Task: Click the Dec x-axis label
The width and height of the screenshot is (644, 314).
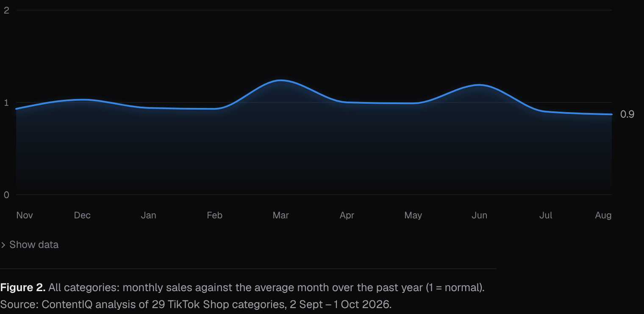Action: [82, 215]
